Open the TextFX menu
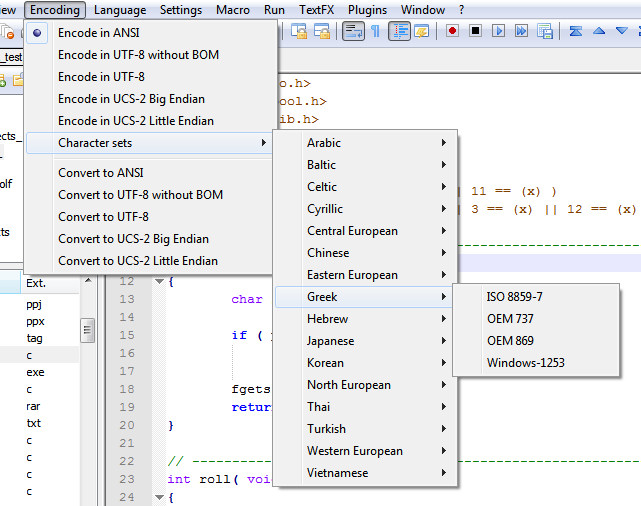 coord(316,10)
